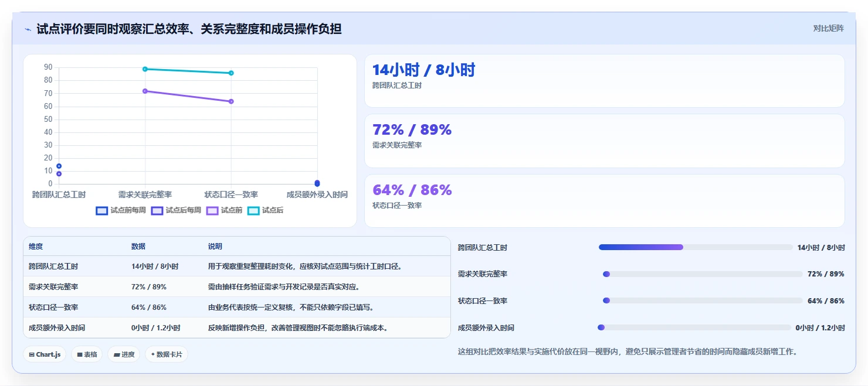Click the 说明 column header
The width and height of the screenshot is (868, 386).
coord(215,247)
